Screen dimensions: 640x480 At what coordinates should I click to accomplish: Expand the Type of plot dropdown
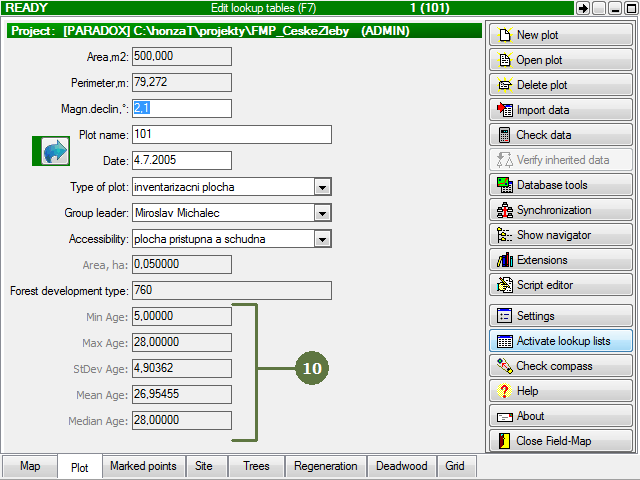(x=322, y=186)
